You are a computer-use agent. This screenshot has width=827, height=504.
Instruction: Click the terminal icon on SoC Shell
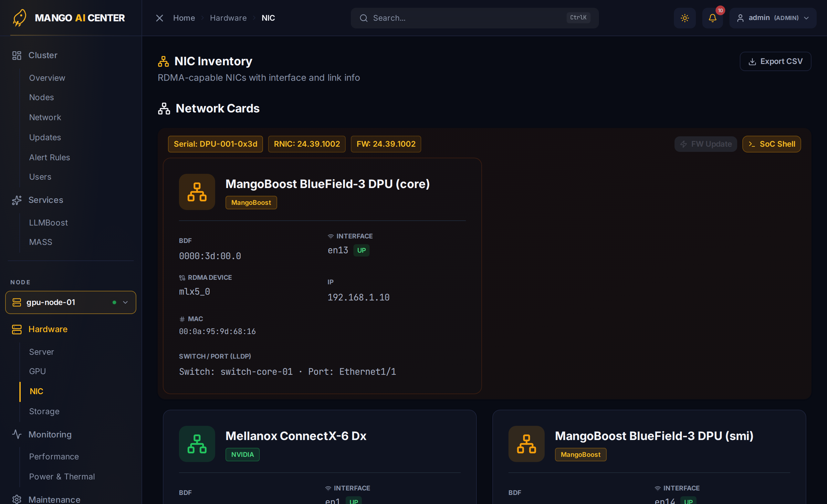tap(752, 144)
